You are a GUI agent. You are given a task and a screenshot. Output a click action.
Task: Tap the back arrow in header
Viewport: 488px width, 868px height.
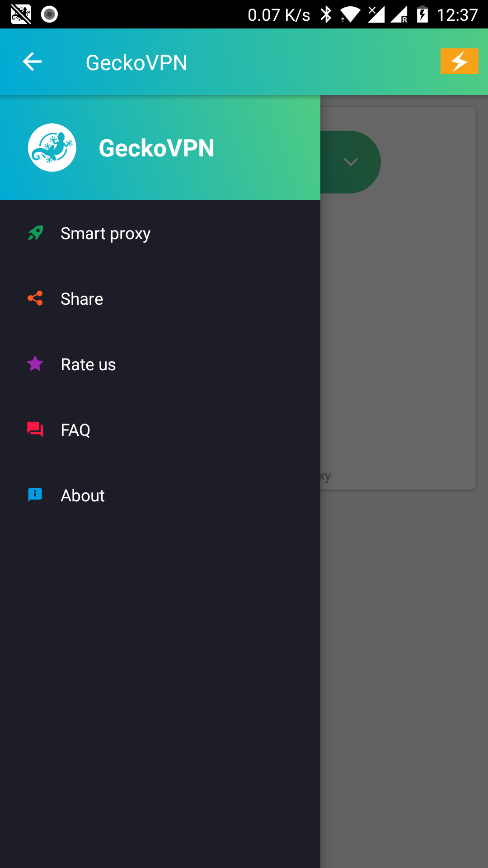click(x=32, y=62)
